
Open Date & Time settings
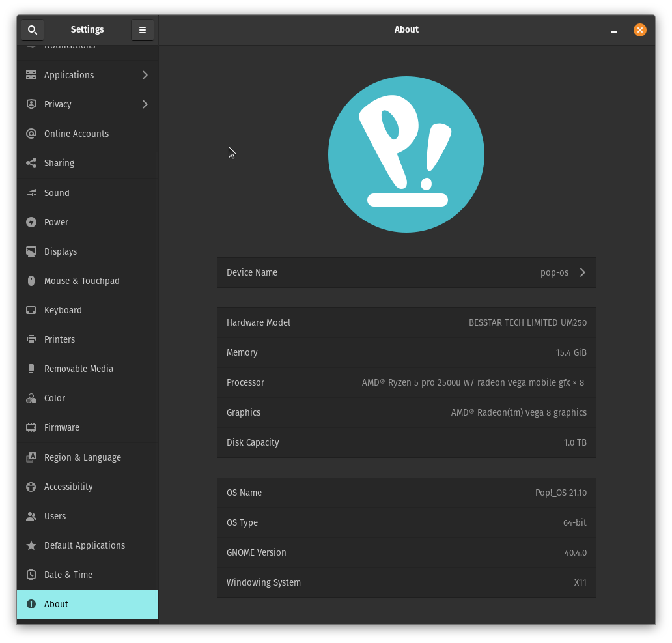[x=87, y=575]
